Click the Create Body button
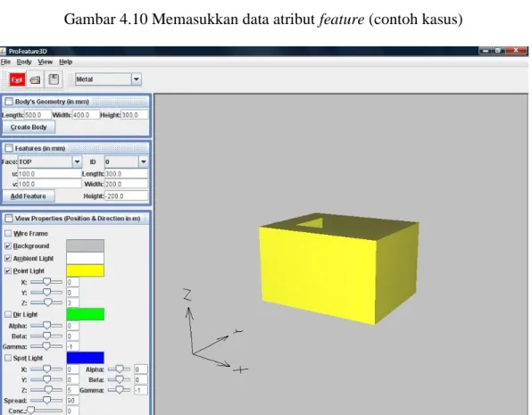Screen dimensions: 532x415 coord(29,128)
